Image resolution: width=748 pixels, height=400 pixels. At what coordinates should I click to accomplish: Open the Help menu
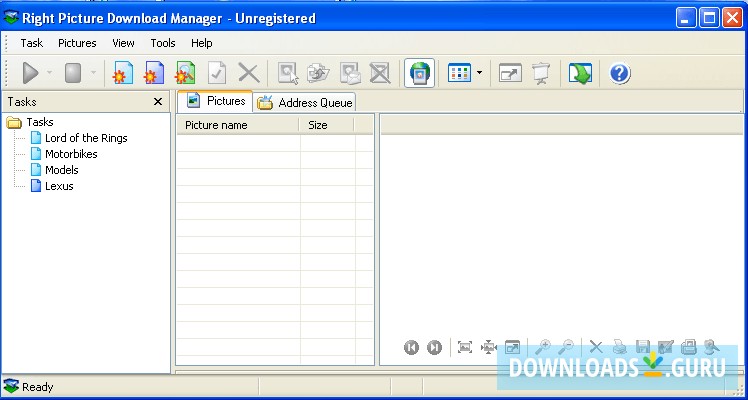[201, 43]
